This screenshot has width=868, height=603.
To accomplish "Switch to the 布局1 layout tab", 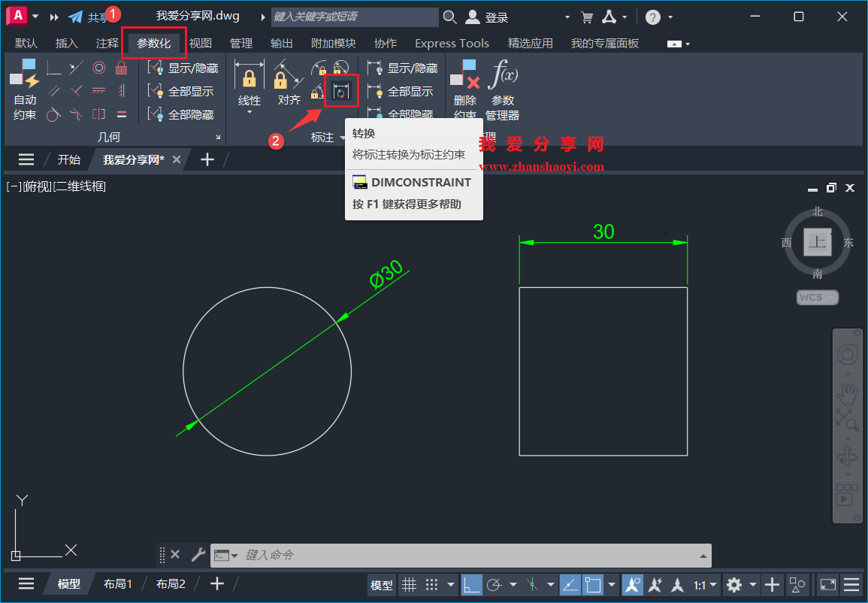I will click(118, 583).
